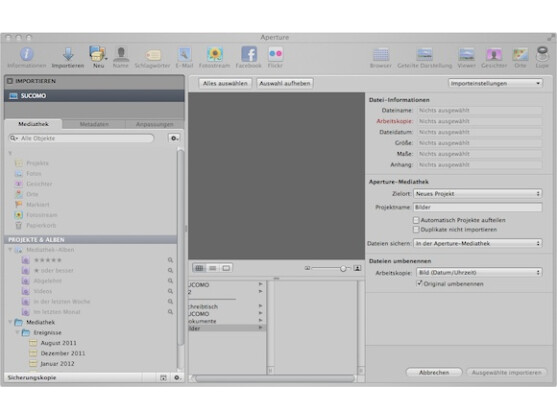
Task: Click the Importieren arrow icon
Action: [68, 54]
